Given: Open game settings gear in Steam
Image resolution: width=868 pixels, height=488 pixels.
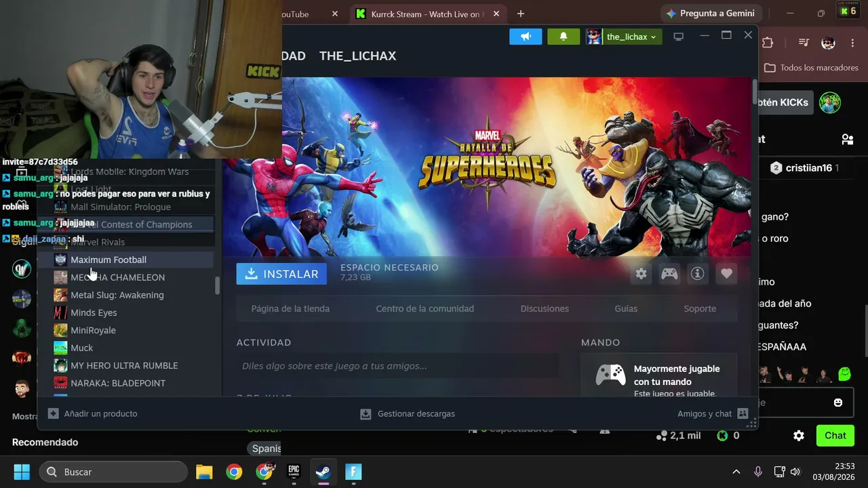Looking at the screenshot, I should [641, 274].
